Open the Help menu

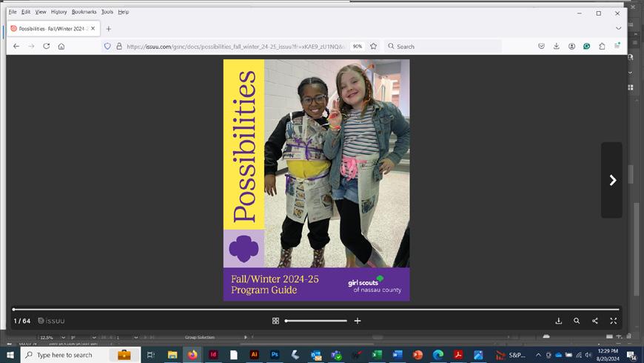coord(123,12)
